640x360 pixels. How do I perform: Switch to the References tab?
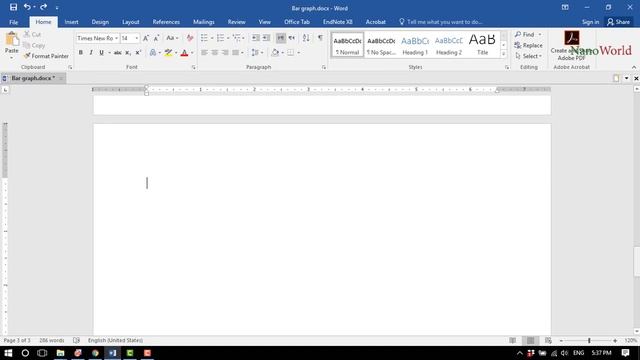click(x=166, y=22)
